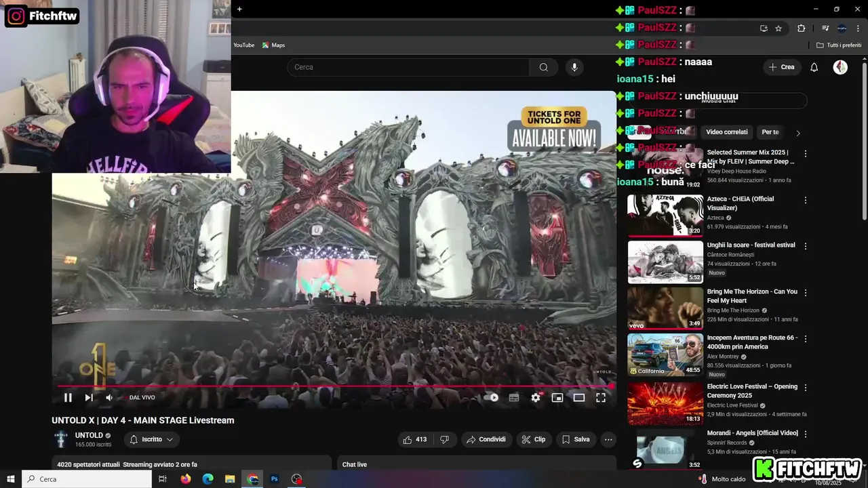Open Morandi - Angels official video
Image resolution: width=868 pixels, height=488 pixels.
pos(753,433)
